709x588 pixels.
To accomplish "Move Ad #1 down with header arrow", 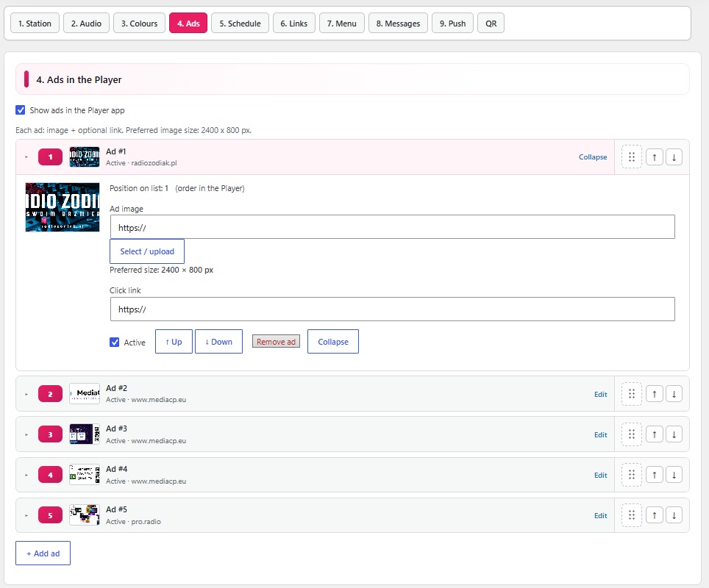I will pyautogui.click(x=674, y=157).
